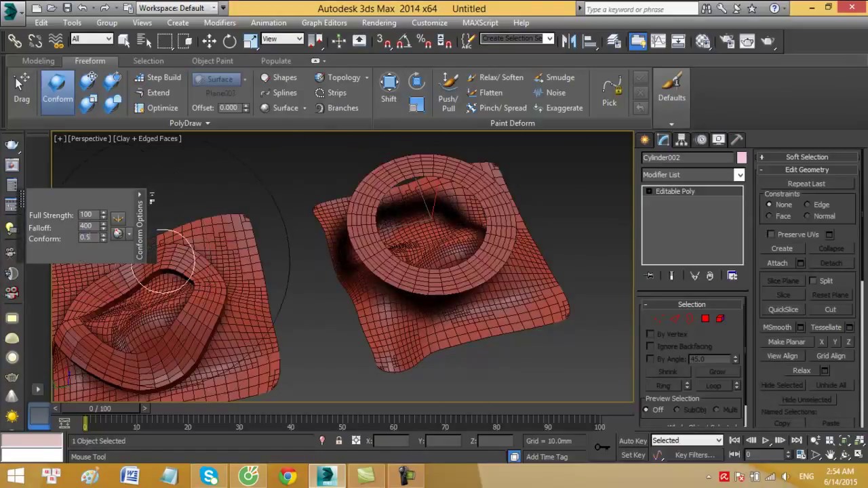
Task: Open the Hierarchy command panel tab
Action: (682, 140)
